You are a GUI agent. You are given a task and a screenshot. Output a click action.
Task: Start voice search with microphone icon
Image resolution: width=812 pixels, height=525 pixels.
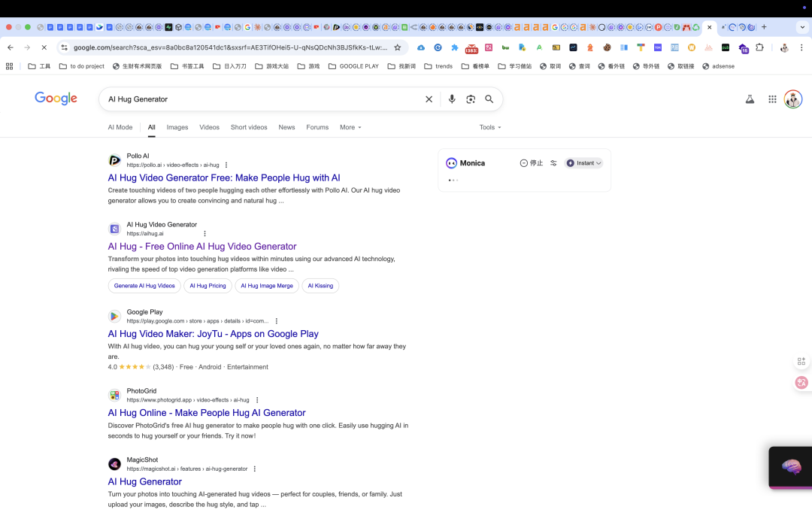coord(452,99)
